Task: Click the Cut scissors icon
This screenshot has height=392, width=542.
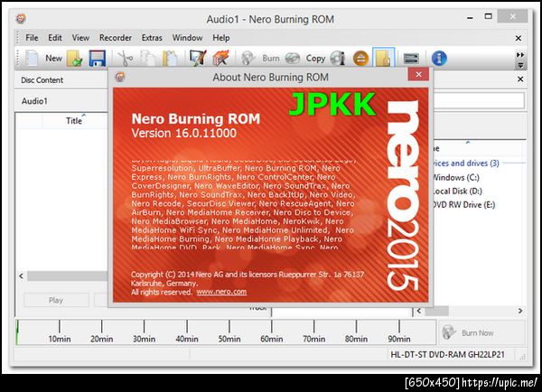Action: 125,58
